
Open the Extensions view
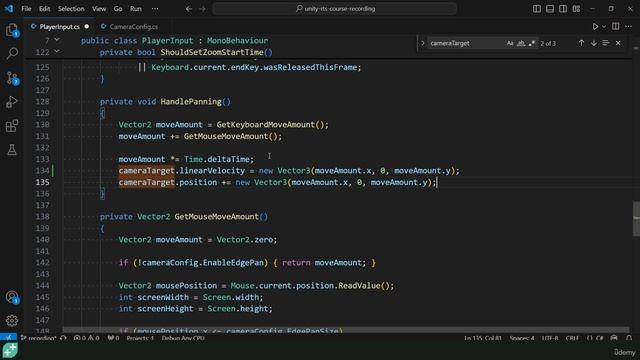12,125
